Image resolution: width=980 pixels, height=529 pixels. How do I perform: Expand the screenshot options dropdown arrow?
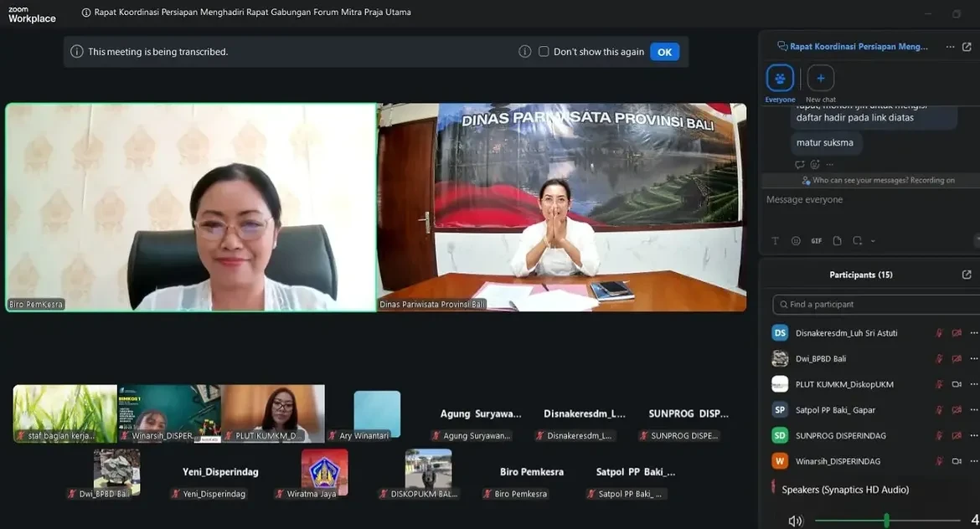(x=873, y=241)
